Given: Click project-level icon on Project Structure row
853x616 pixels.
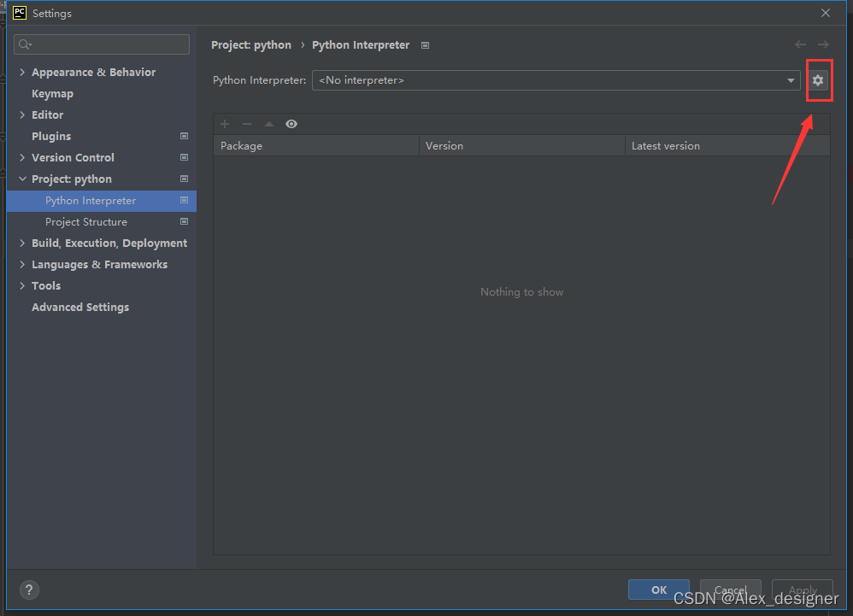Looking at the screenshot, I should tap(184, 222).
